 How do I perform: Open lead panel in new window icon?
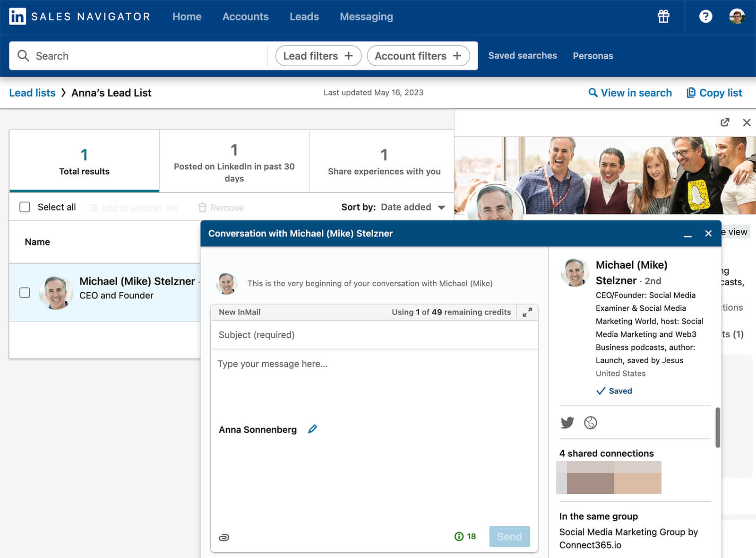click(725, 122)
